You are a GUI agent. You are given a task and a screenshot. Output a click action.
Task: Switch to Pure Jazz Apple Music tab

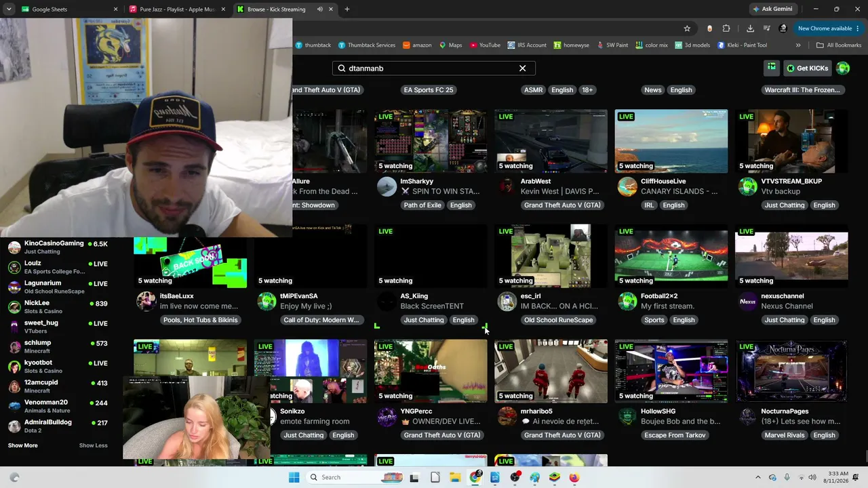(178, 9)
